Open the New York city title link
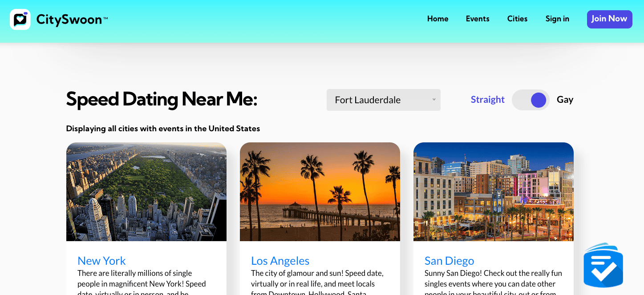The width and height of the screenshot is (644, 295). 101,261
